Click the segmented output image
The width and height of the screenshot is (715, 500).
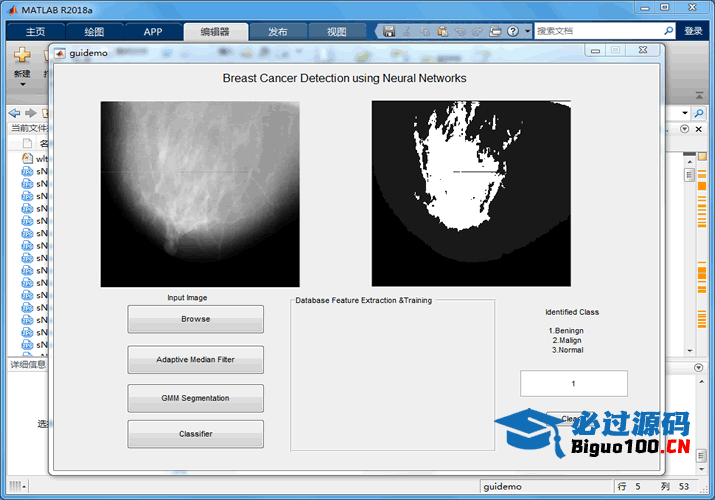(x=471, y=194)
